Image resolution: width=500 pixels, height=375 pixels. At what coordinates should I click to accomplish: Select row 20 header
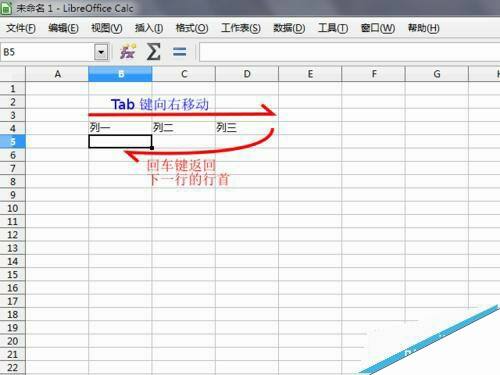(13, 341)
